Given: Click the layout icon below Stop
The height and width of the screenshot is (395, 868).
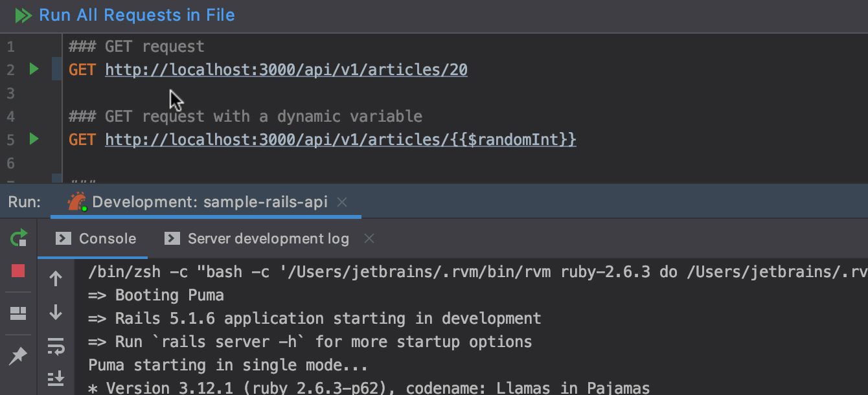Looking at the screenshot, I should [x=18, y=314].
